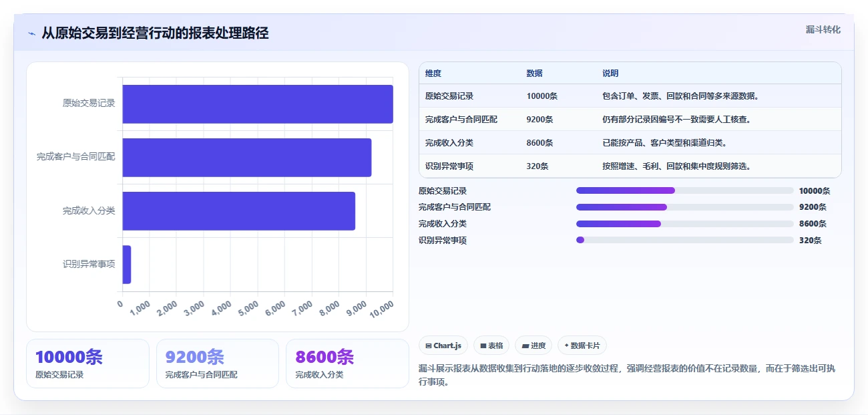
Task: Click the 320条 progress bar
Action: pyautogui.click(x=685, y=240)
